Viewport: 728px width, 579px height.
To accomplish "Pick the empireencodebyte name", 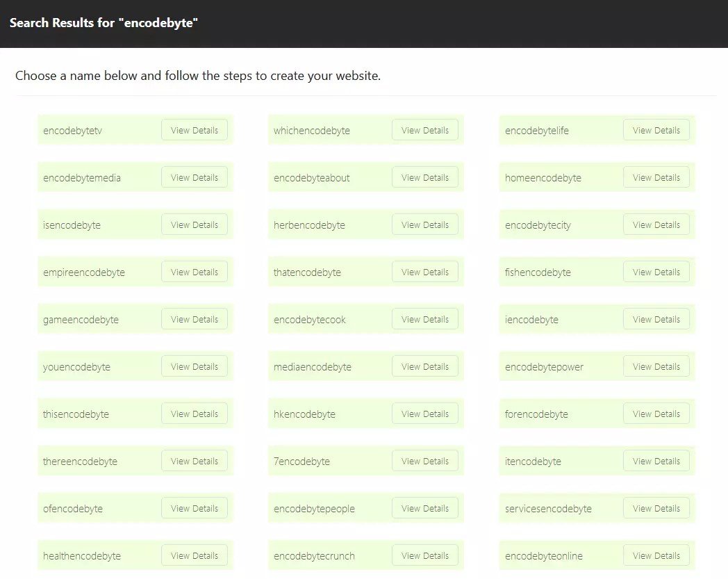I will [x=83, y=272].
